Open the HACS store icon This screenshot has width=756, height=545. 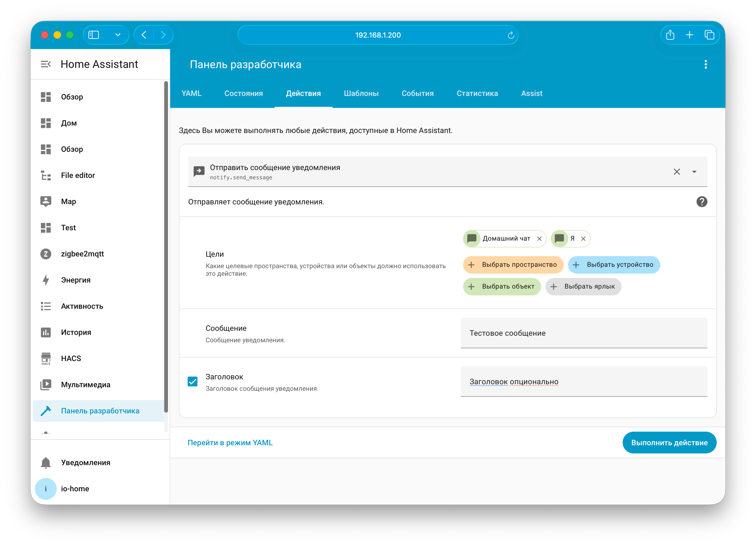point(46,358)
